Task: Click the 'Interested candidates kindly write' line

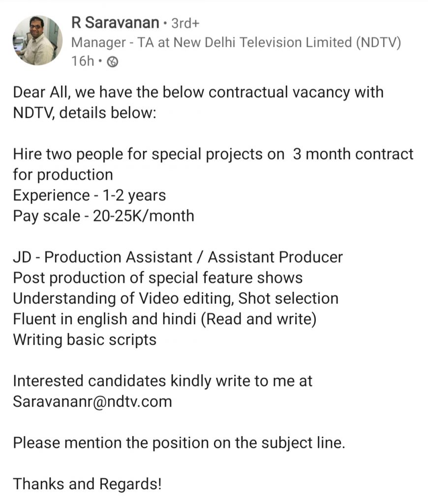Action: [162, 381]
